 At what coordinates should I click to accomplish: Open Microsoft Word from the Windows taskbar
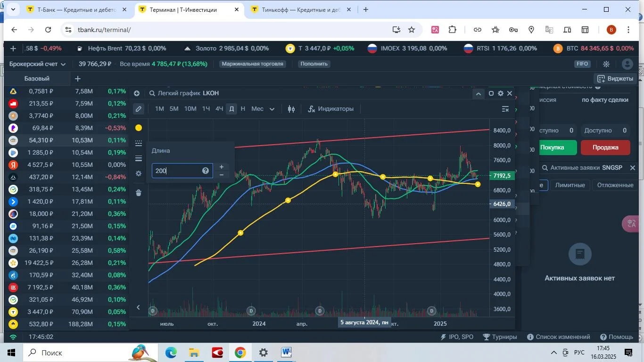[286, 353]
